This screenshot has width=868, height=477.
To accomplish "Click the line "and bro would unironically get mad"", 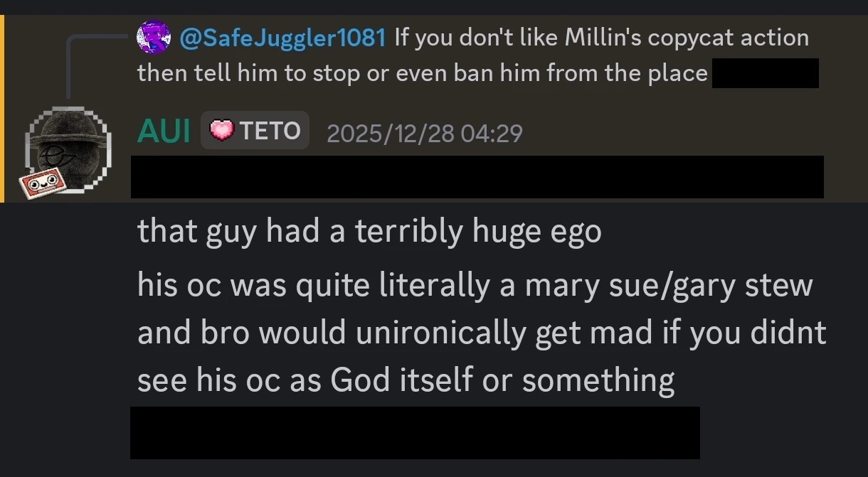I will click(x=481, y=333).
